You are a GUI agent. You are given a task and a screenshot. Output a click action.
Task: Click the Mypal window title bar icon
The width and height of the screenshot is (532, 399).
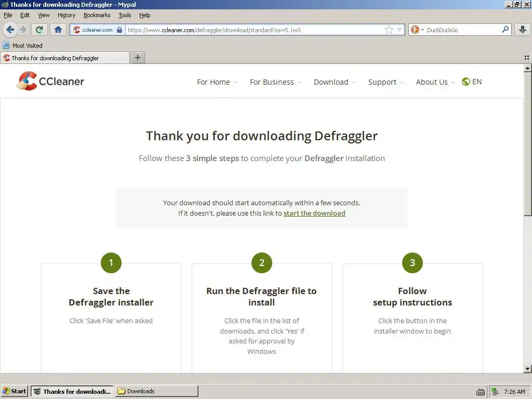[x=5, y=4]
